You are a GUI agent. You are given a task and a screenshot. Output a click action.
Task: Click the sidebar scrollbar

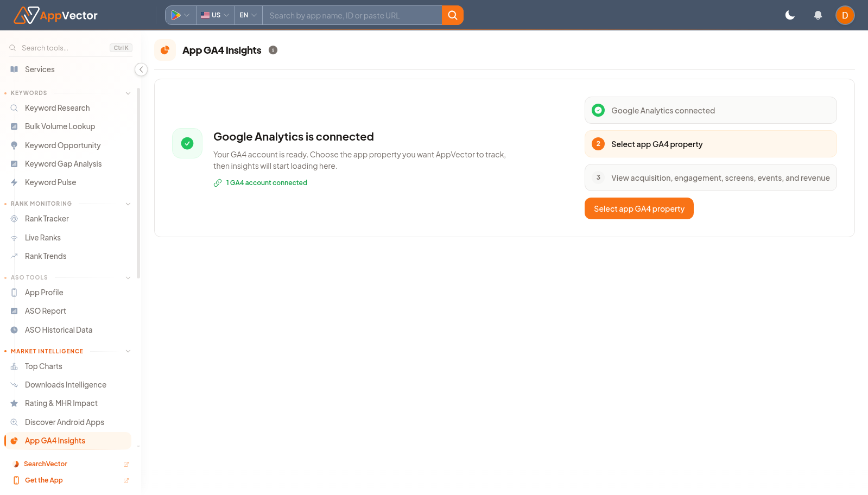[x=138, y=183]
